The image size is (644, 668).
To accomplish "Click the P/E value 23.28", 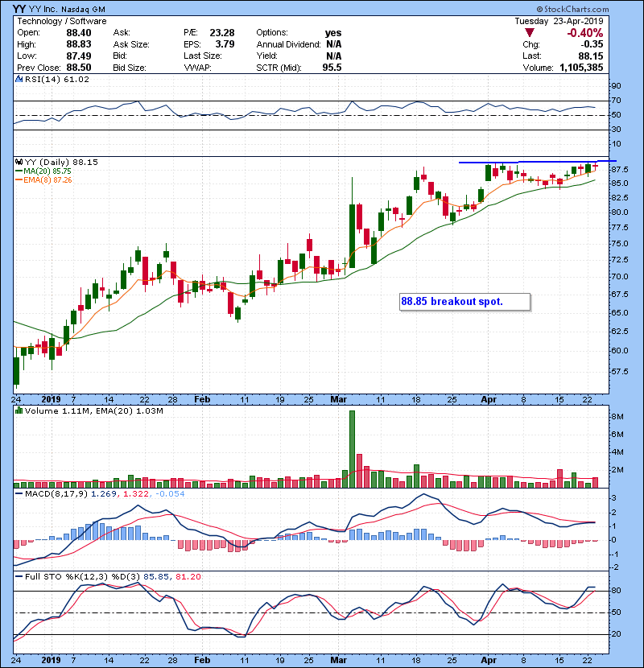I will click(x=222, y=33).
